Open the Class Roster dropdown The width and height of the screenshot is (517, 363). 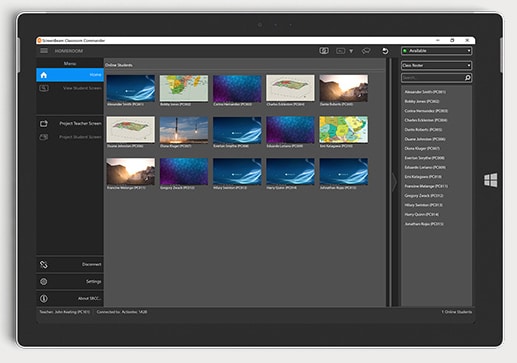pyautogui.click(x=436, y=65)
